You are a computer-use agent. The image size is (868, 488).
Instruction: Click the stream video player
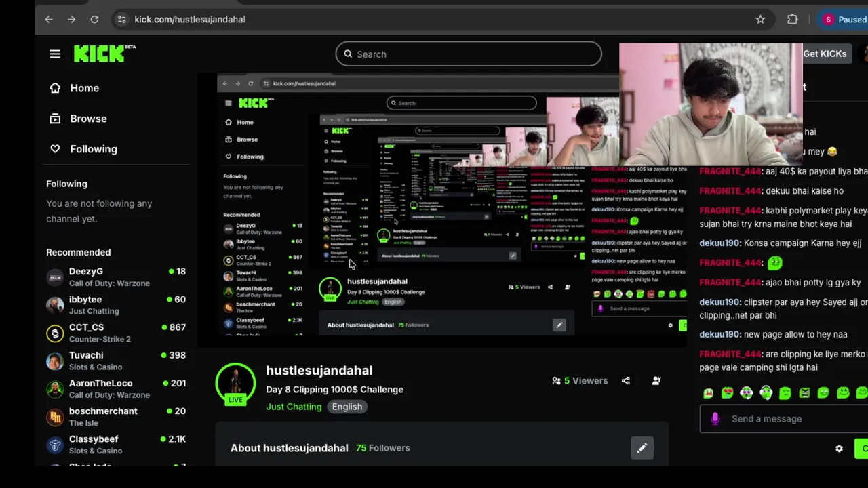tap(442, 210)
